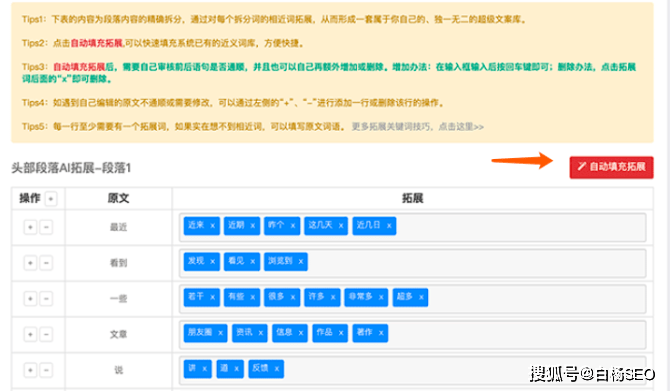Select the original word 文章
The height and width of the screenshot is (391, 670).
click(118, 334)
